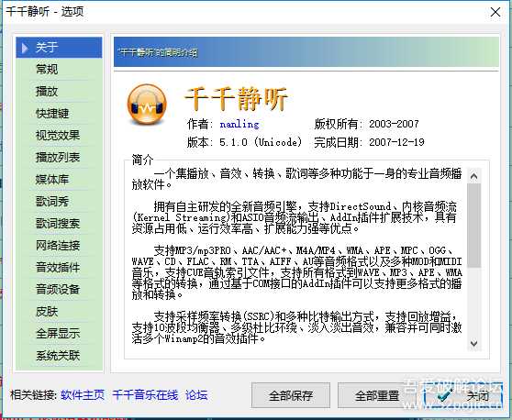Open the 媒体库 settings page
512x420 pixels.
[52, 179]
